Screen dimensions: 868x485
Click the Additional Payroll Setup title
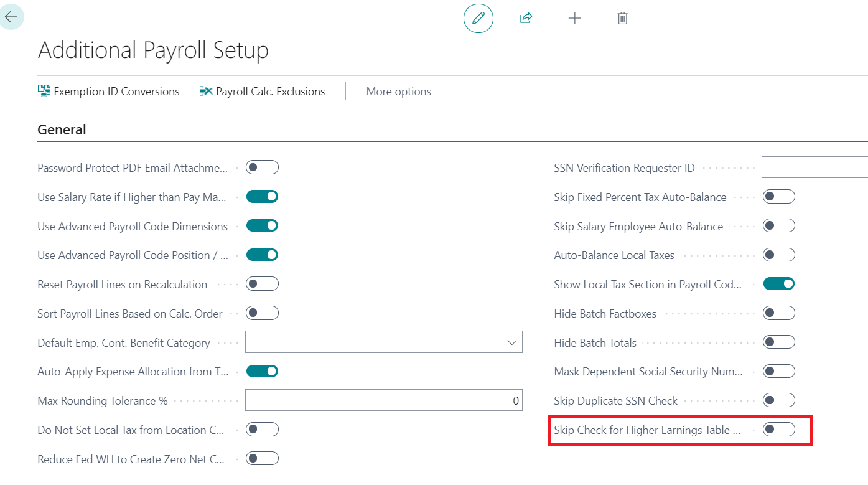(x=153, y=50)
